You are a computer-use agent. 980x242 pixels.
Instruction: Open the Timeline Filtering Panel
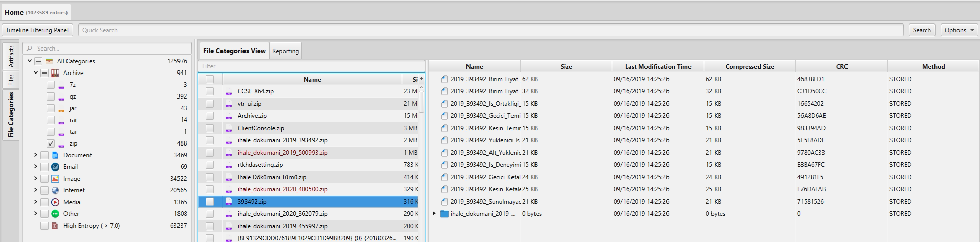(x=37, y=30)
